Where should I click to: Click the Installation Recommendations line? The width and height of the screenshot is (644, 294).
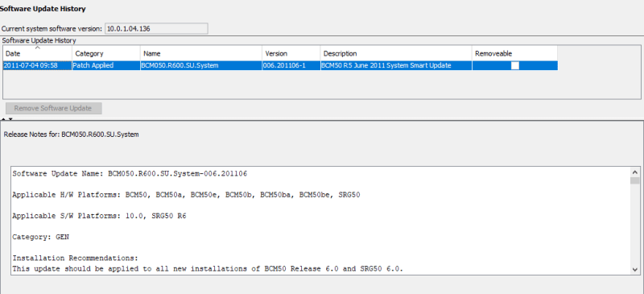pos(75,259)
